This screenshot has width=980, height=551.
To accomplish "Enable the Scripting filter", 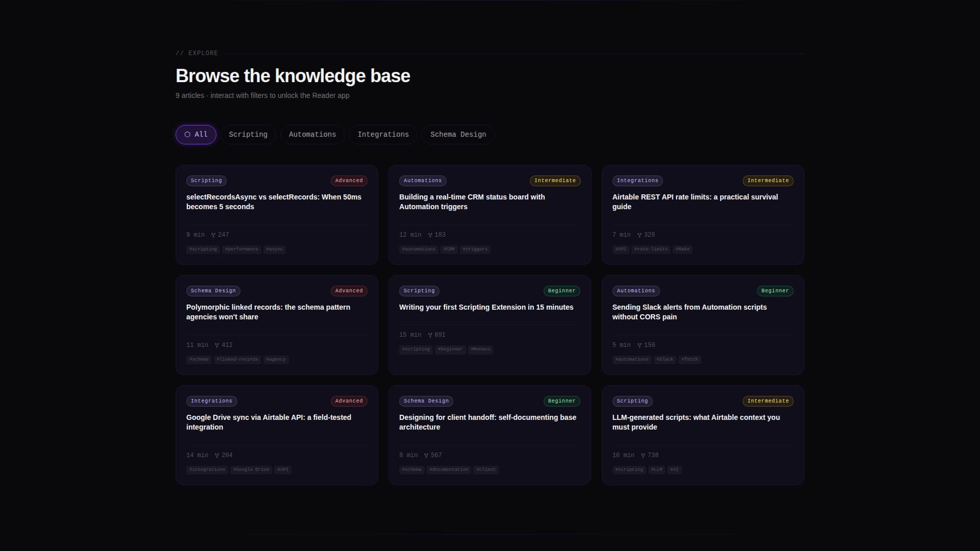I will [x=248, y=134].
